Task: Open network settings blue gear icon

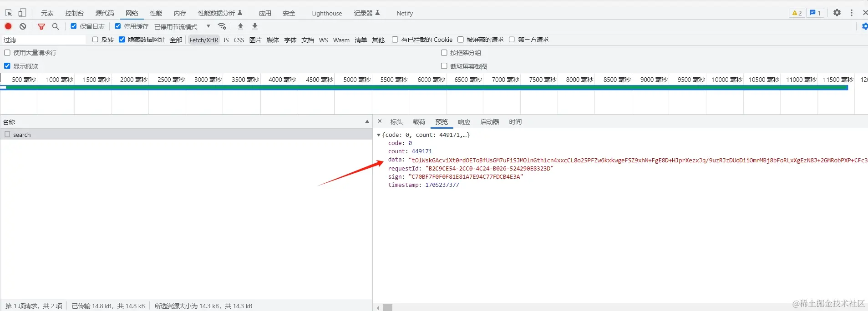Action: click(x=864, y=26)
